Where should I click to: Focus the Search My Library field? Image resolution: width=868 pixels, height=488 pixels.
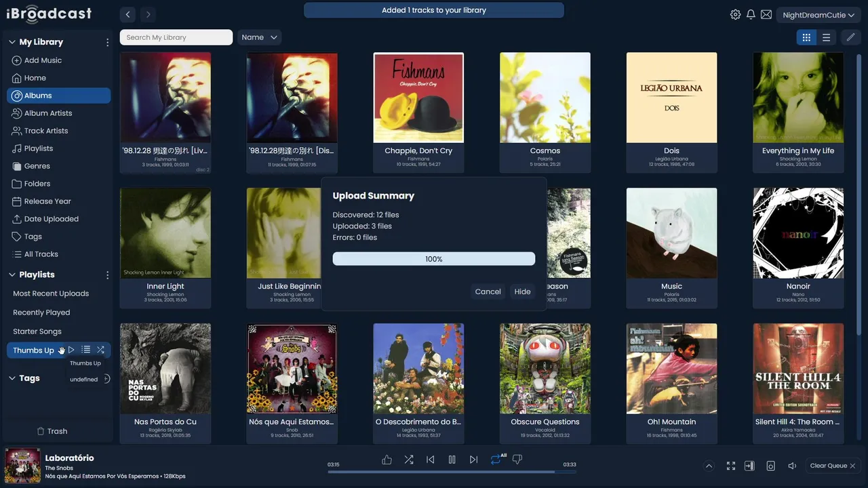pyautogui.click(x=176, y=37)
